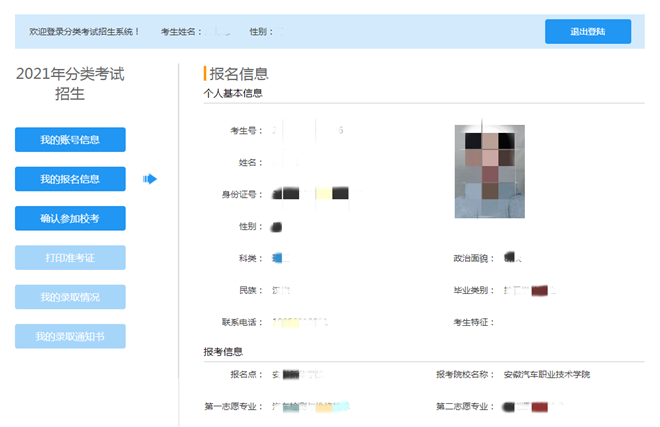The image size is (660, 427).
Task: Click the 报考信息 section header
Action: pos(223,352)
